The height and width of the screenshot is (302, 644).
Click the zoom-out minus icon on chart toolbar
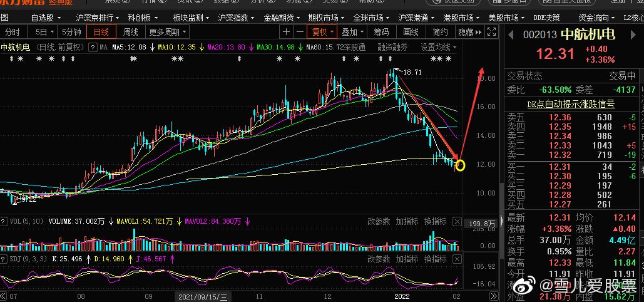pyautogui.click(x=300, y=32)
